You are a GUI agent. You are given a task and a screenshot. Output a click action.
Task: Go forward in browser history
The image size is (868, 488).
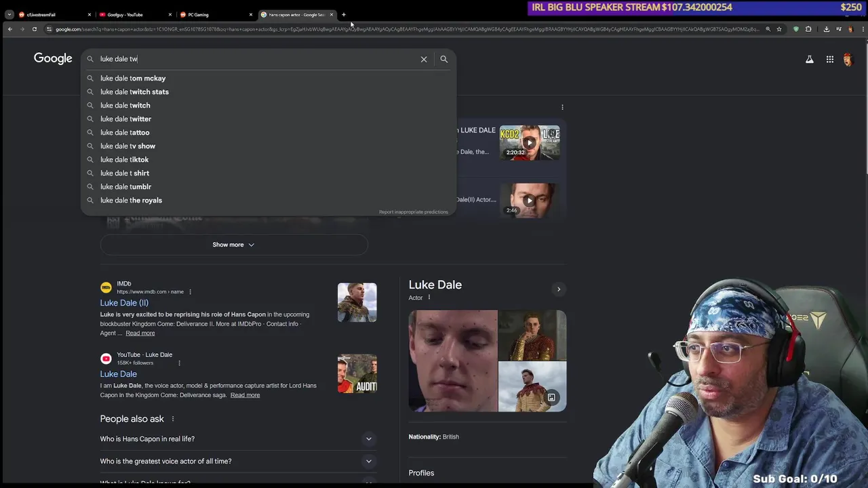22,29
